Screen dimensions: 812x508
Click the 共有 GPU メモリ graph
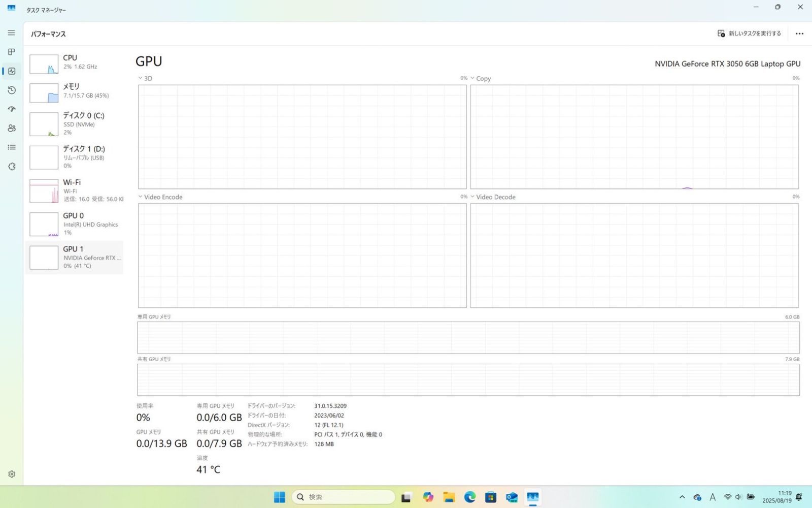[x=468, y=379]
